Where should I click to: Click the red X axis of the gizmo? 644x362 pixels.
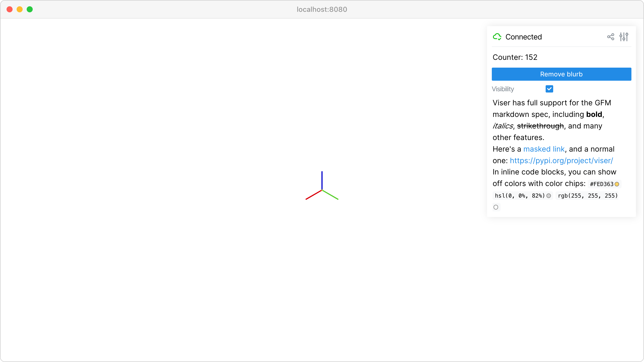(x=313, y=195)
